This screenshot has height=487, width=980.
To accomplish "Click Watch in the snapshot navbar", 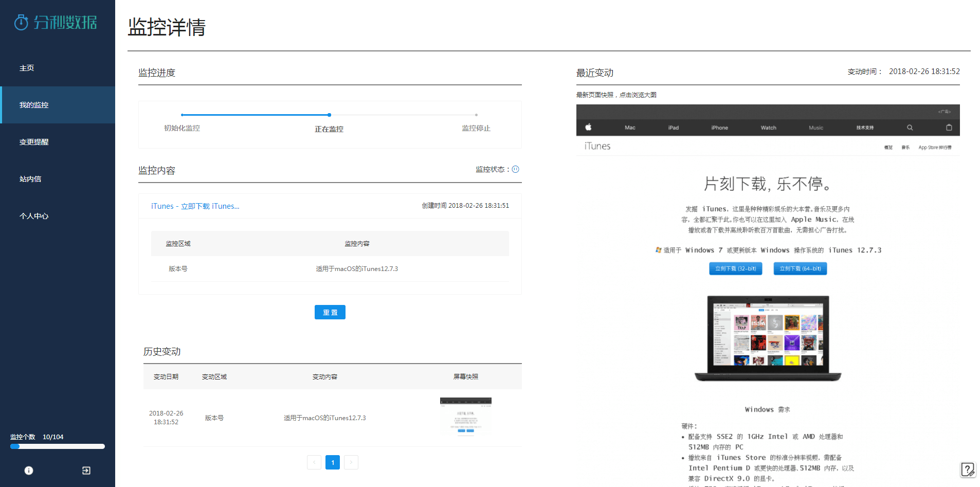I will [769, 128].
